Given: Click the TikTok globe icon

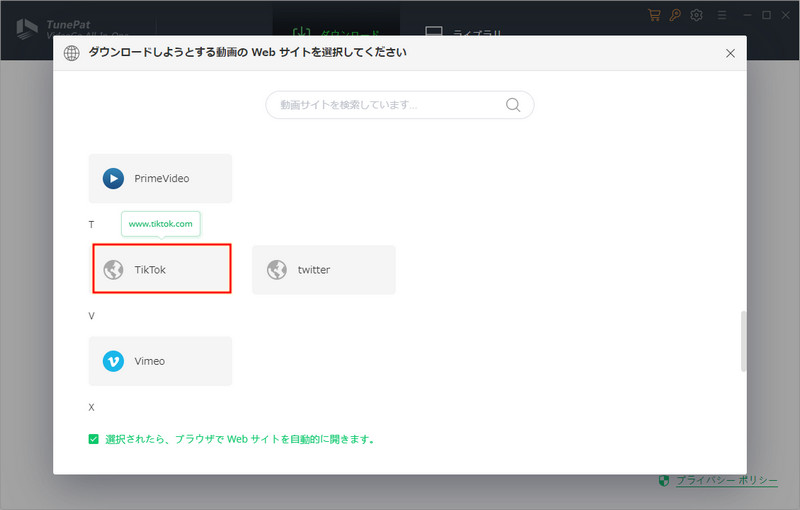Looking at the screenshot, I should [113, 270].
